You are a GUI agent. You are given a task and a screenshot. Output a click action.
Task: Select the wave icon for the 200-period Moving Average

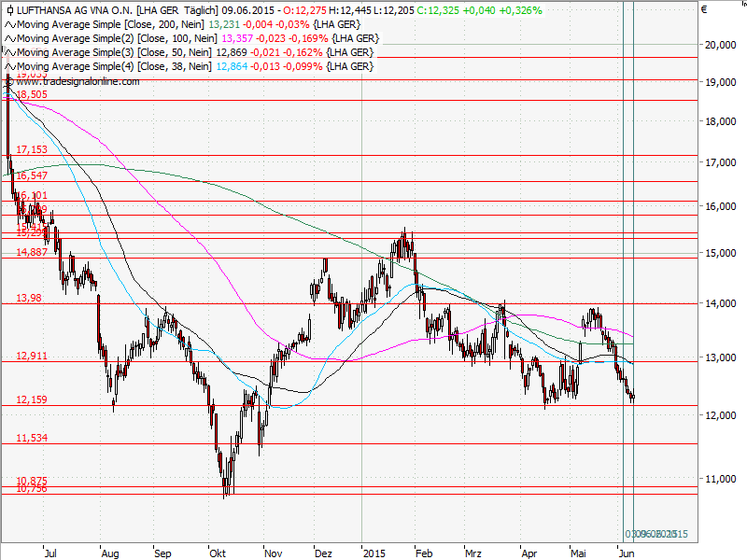(x=8, y=26)
